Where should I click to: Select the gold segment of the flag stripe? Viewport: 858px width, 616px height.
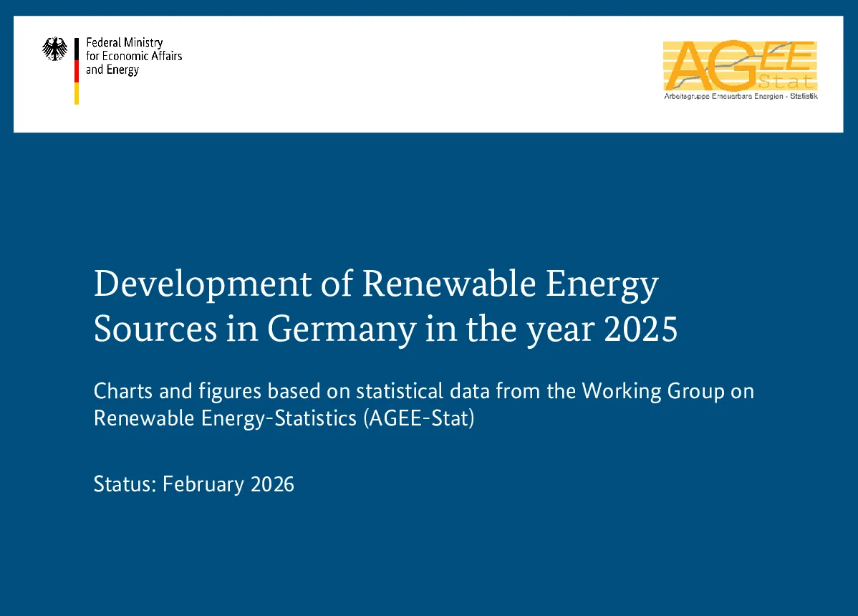pos(77,94)
